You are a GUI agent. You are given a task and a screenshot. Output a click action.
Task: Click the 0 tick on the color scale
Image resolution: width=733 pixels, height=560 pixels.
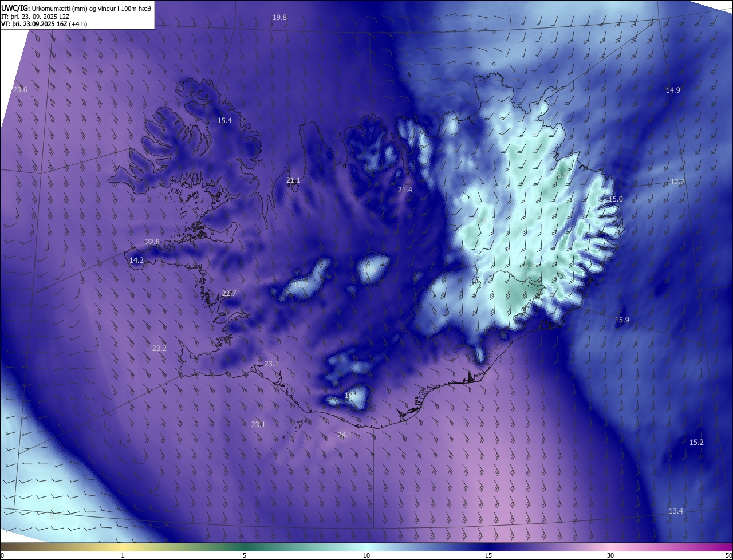(x=2, y=555)
